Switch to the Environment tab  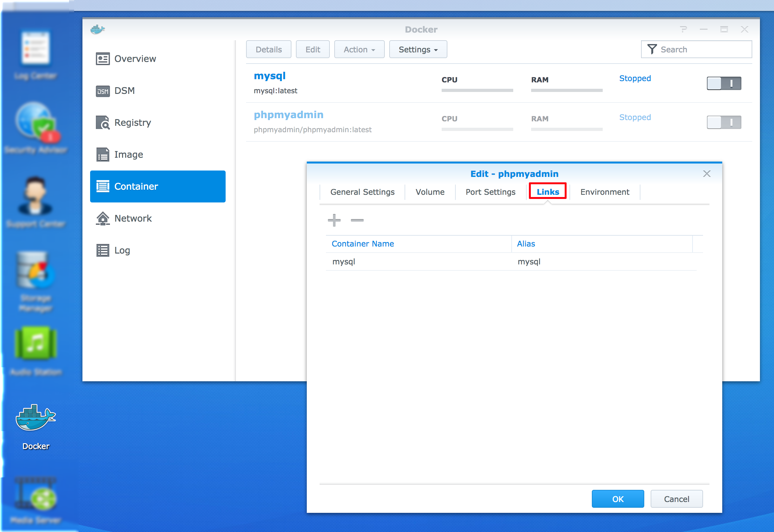pos(605,192)
